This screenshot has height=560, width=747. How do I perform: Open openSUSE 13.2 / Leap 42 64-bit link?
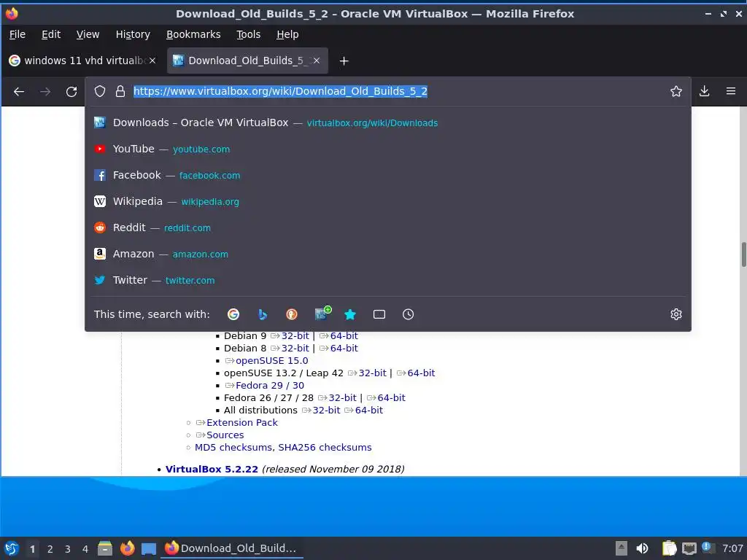(421, 373)
